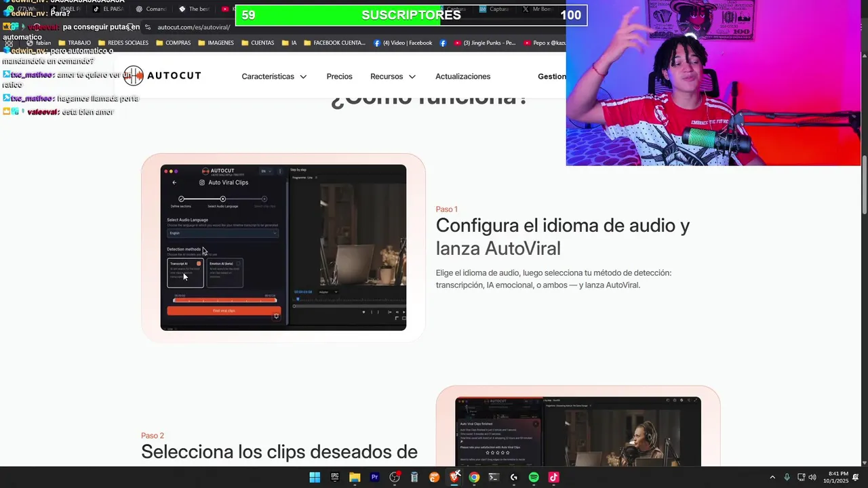Open the notifications bell in tray
The height and width of the screenshot is (488, 868).
pos(856,477)
